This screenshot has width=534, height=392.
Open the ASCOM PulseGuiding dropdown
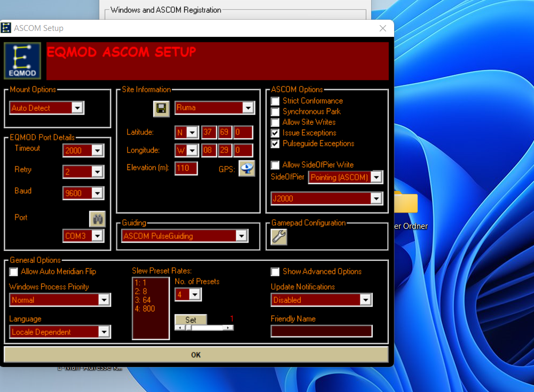(241, 236)
